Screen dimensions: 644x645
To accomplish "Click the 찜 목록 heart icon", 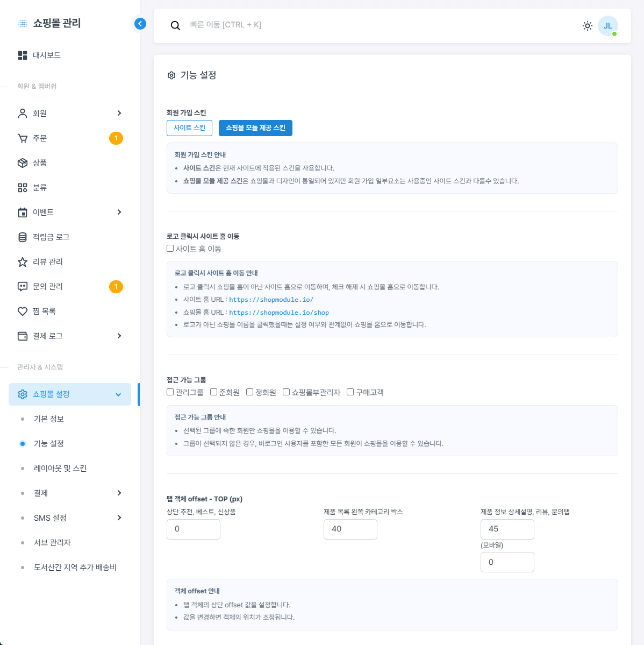I will pos(23,311).
